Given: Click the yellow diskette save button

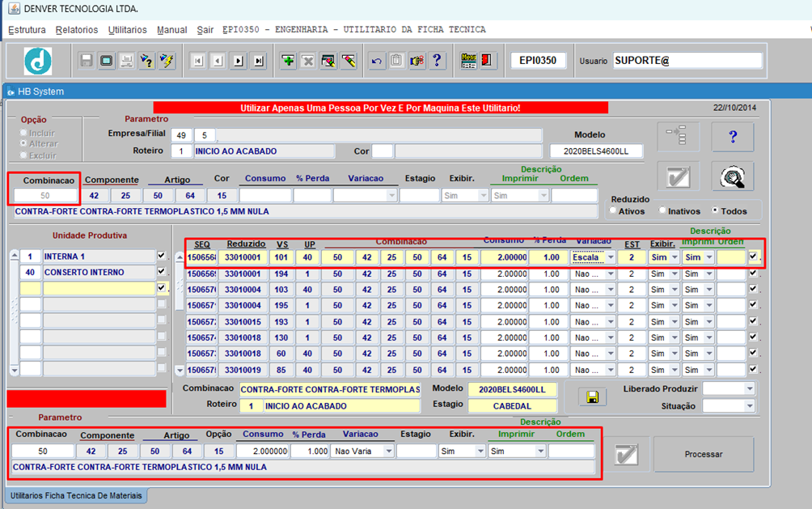Looking at the screenshot, I should pos(593,397).
